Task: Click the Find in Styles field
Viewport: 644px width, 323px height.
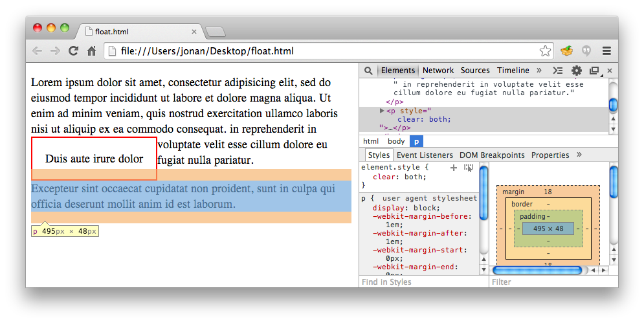Action: [423, 282]
